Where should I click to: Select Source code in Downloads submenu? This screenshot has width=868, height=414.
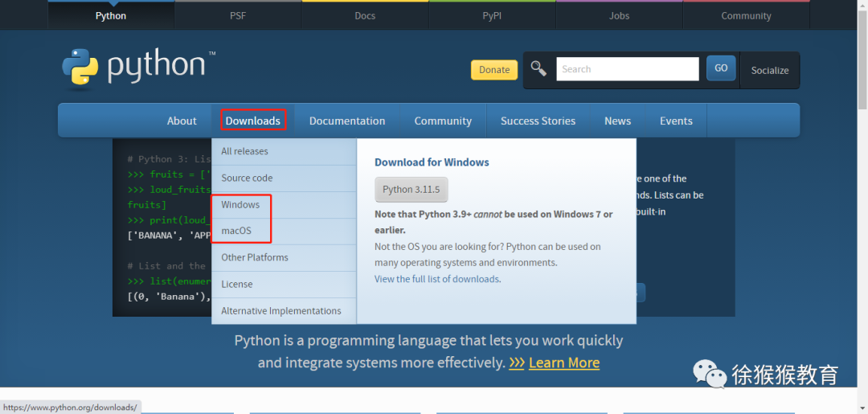pyautogui.click(x=284, y=178)
